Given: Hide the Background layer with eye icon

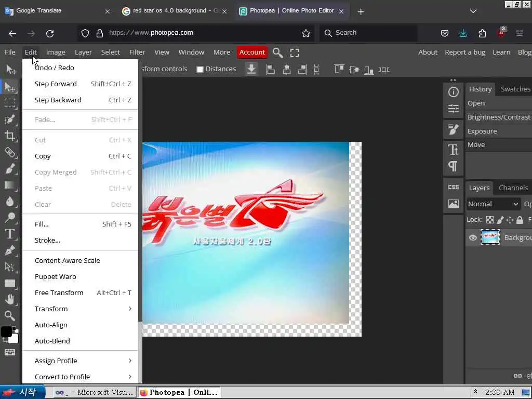Looking at the screenshot, I should point(473,237).
